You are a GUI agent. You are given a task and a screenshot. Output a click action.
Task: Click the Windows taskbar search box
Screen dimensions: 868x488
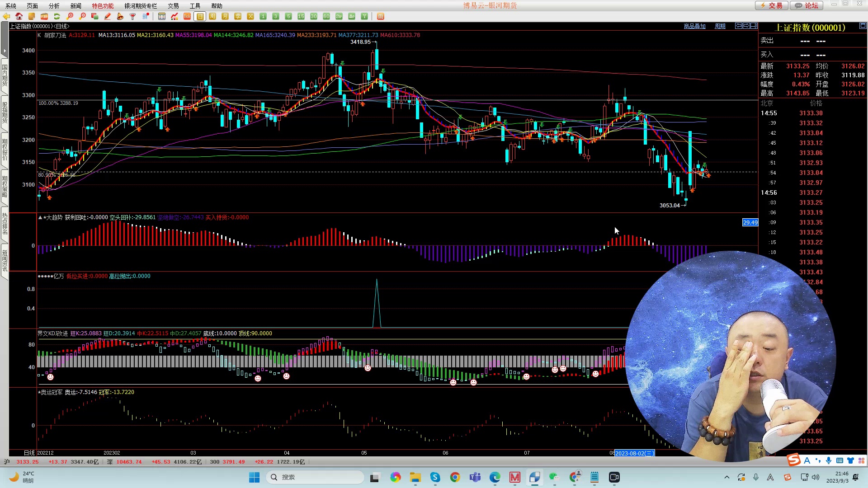[315, 477]
